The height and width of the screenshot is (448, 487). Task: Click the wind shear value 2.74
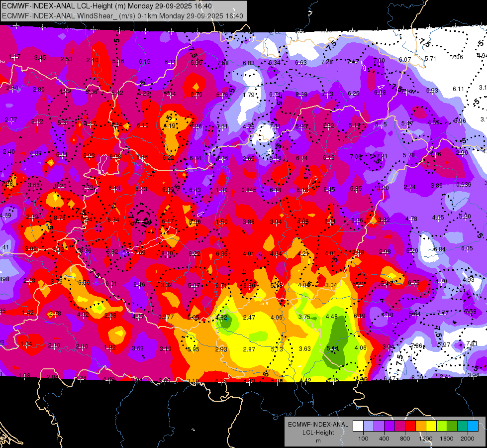tap(410, 187)
